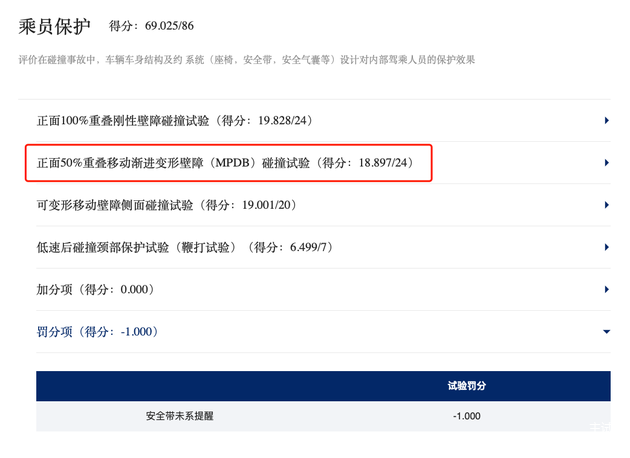Screen dimensions: 630x458
Task: Expand arrow for 可变形移动壁障侧面碰撞试验
Action: 607,206
